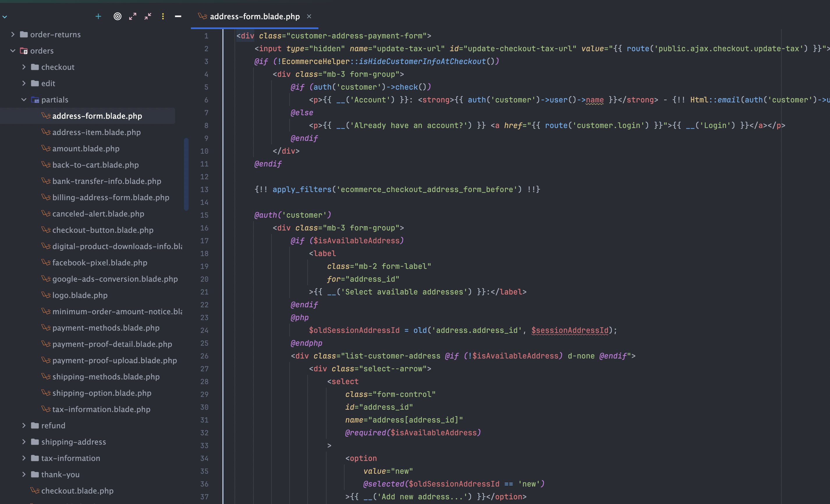
Task: Collapse the orders folder
Action: [13, 51]
